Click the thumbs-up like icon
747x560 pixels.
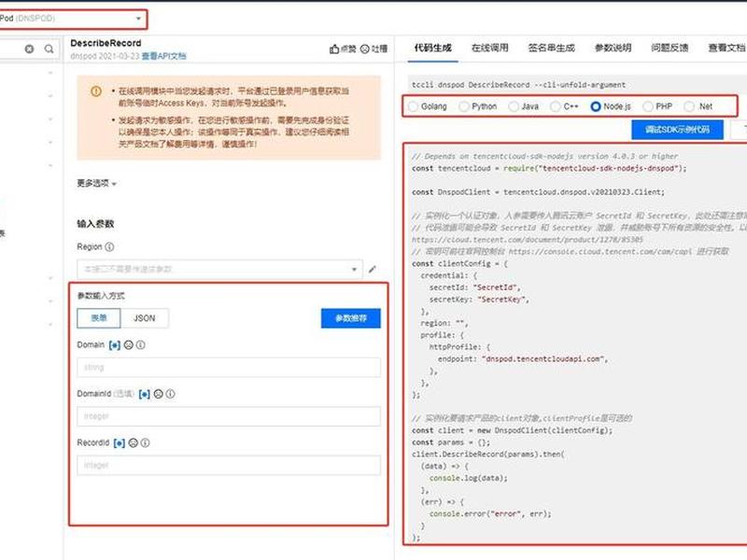coord(334,49)
